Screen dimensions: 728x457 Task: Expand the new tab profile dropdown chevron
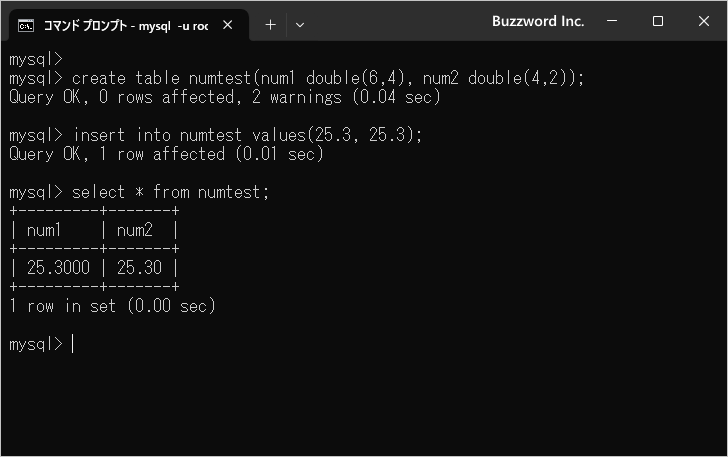[x=300, y=25]
